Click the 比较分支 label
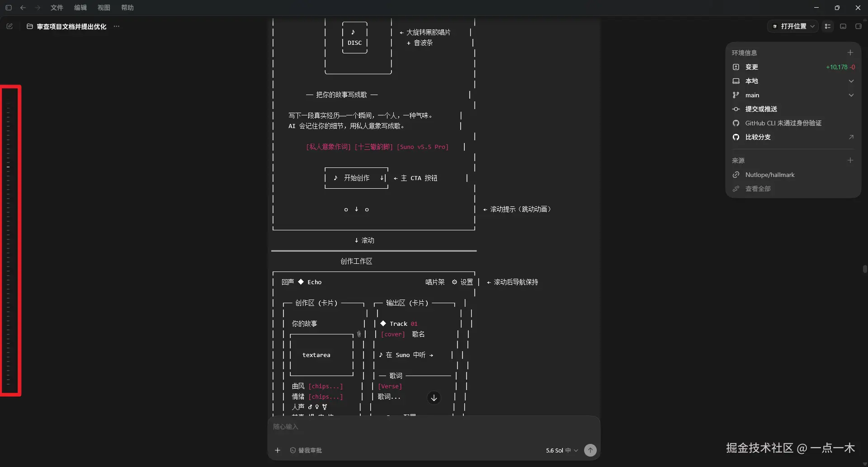 tap(758, 137)
